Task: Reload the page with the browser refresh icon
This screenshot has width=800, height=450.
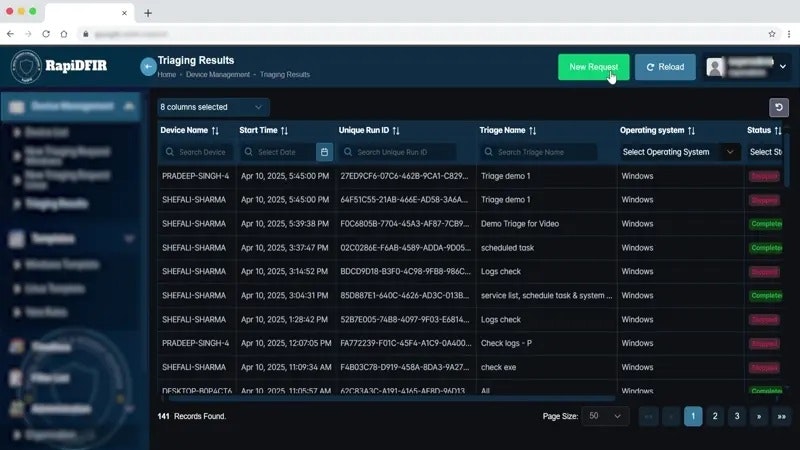Action: (46, 34)
